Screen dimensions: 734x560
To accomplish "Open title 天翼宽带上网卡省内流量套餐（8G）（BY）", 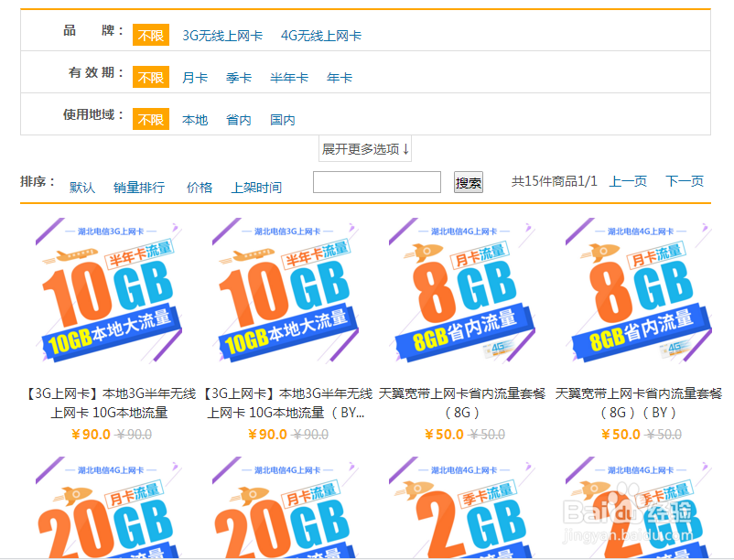I will (x=639, y=403).
